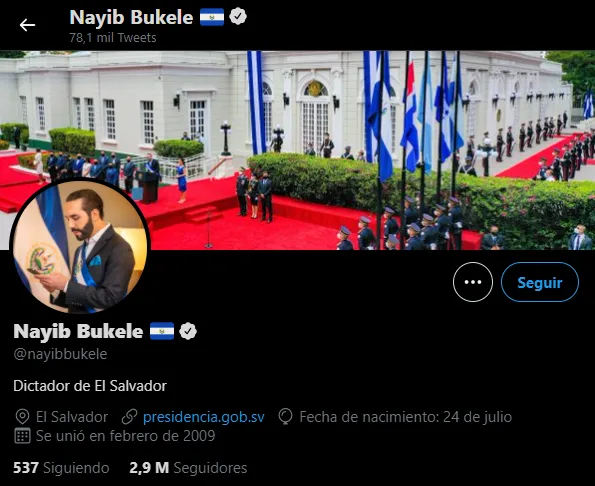Click El Salvador flag emoji beside profile name
Screen dimensions: 595x486
point(162,331)
